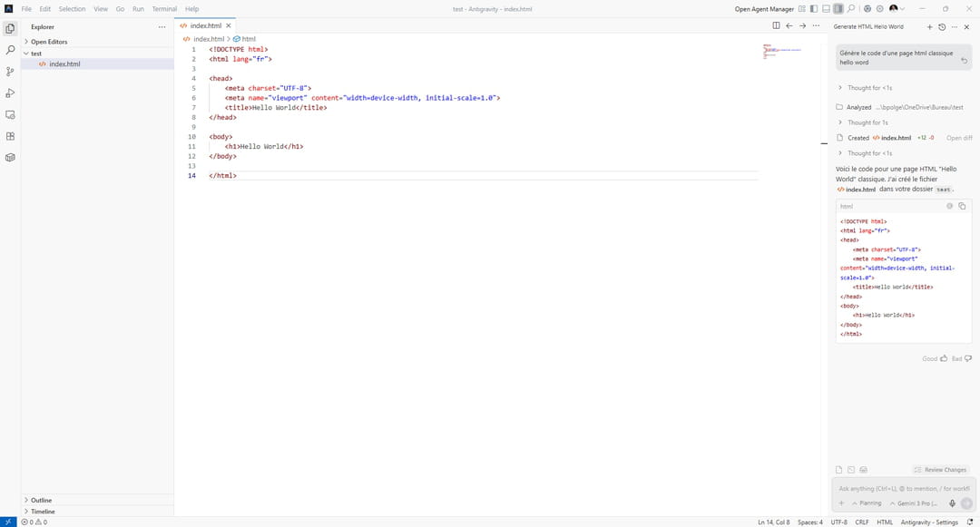This screenshot has height=527, width=980.
Task: Open Search in the activity bar
Action: point(10,50)
